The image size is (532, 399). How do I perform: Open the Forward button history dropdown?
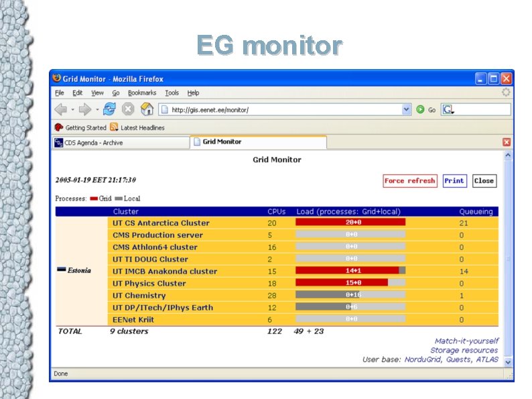tap(97, 110)
